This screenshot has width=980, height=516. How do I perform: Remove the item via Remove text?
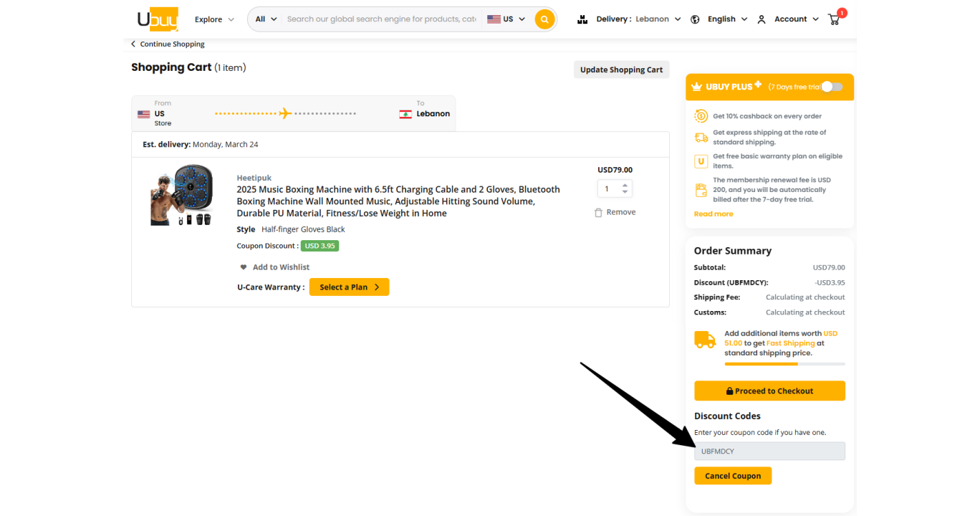(621, 212)
